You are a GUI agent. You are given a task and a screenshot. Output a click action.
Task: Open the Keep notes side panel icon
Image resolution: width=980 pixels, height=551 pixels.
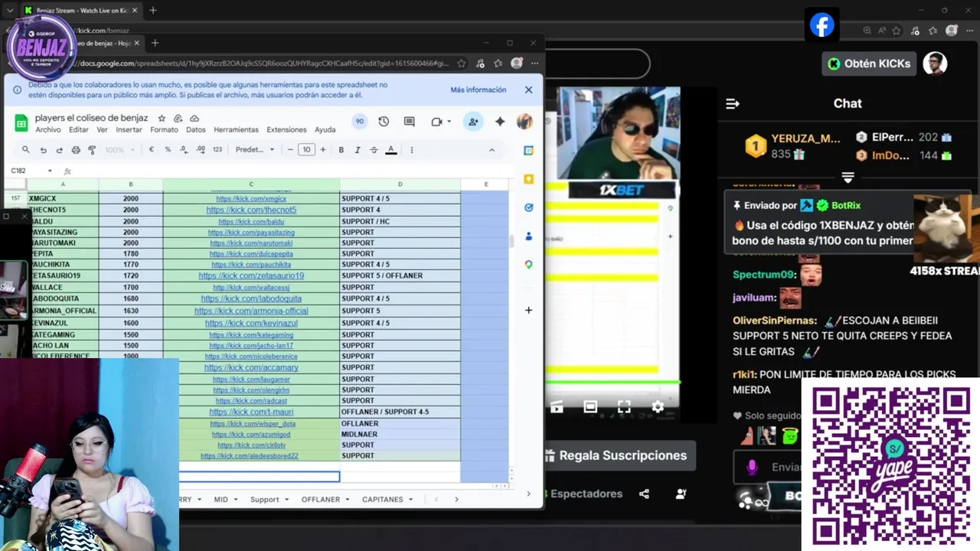(528, 179)
